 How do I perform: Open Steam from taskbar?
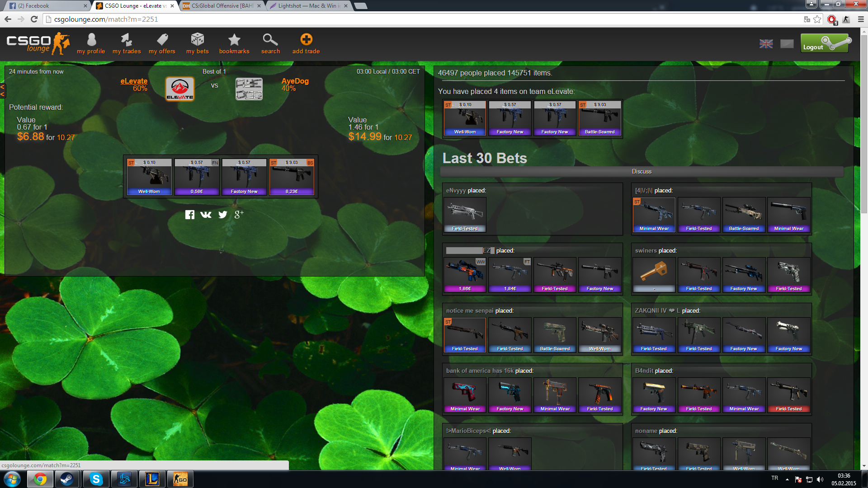tap(67, 479)
